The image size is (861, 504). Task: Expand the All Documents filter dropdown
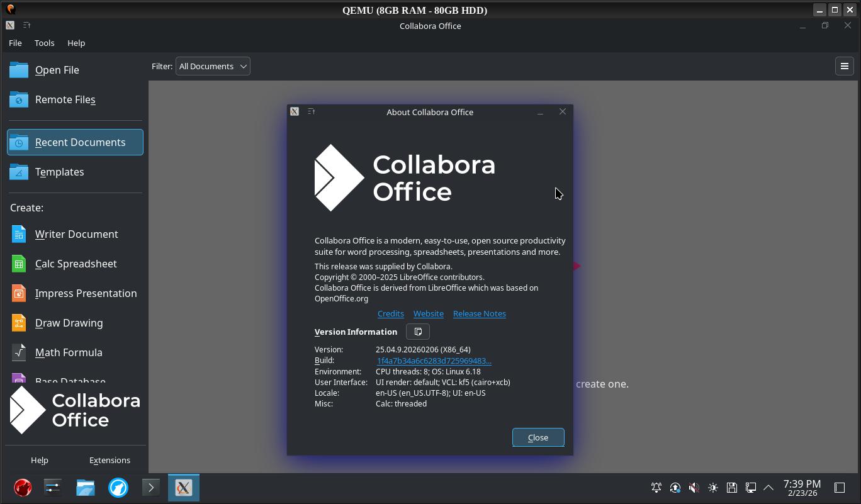point(213,66)
